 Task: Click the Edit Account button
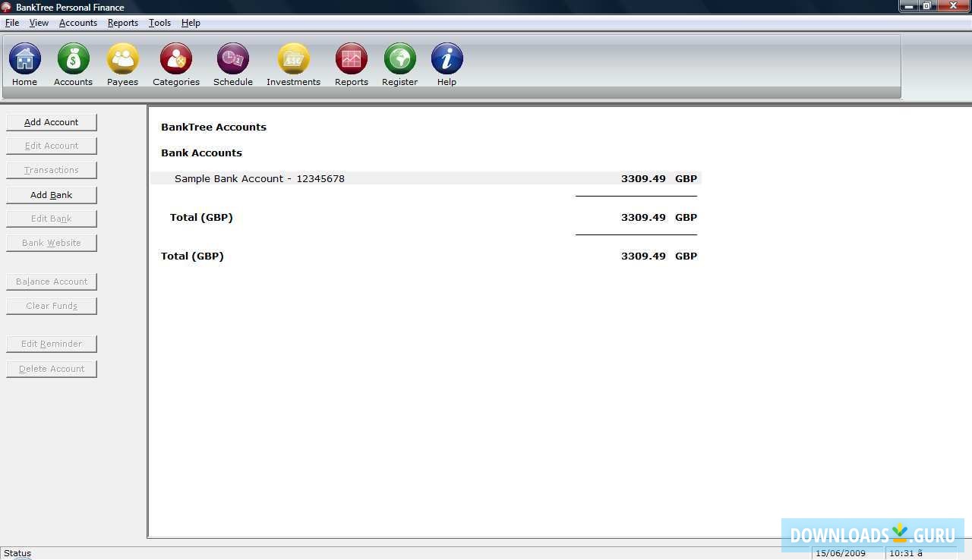pyautogui.click(x=52, y=146)
